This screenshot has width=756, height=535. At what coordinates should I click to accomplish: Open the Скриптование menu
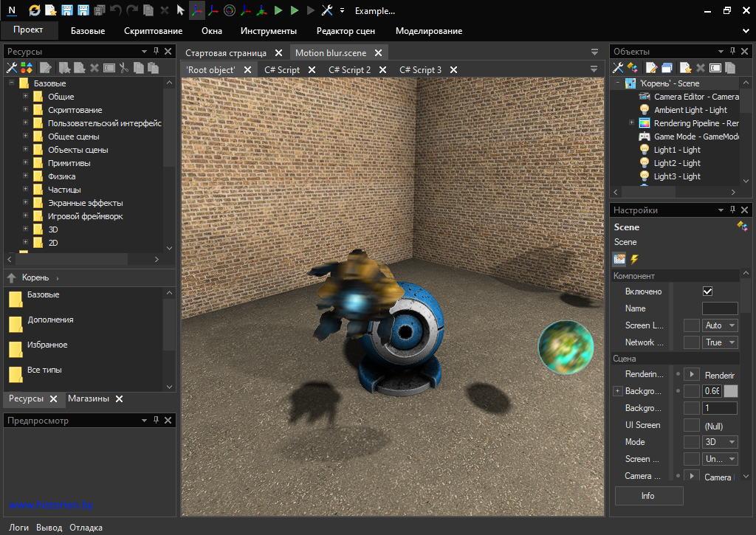click(x=153, y=31)
